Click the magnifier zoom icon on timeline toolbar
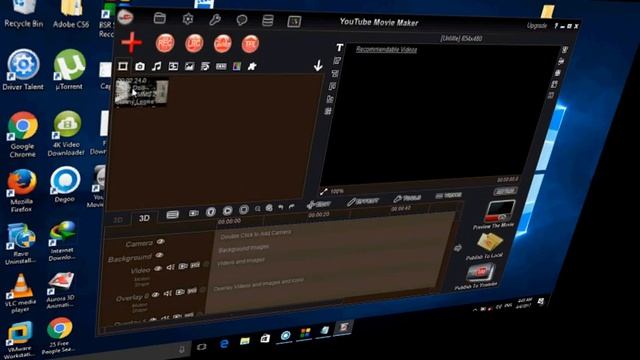Viewport: 640px width, 360px height. click(258, 209)
